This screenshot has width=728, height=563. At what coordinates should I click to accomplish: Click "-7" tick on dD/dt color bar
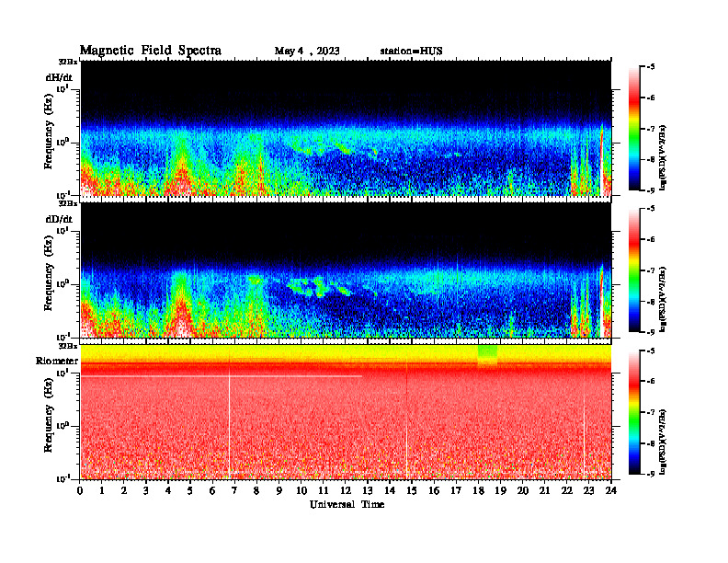point(651,270)
